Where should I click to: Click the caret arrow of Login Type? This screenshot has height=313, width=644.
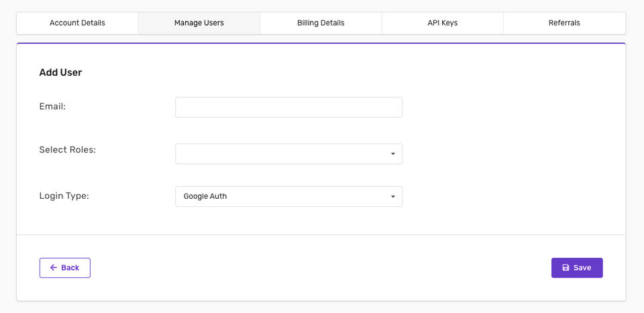(393, 196)
